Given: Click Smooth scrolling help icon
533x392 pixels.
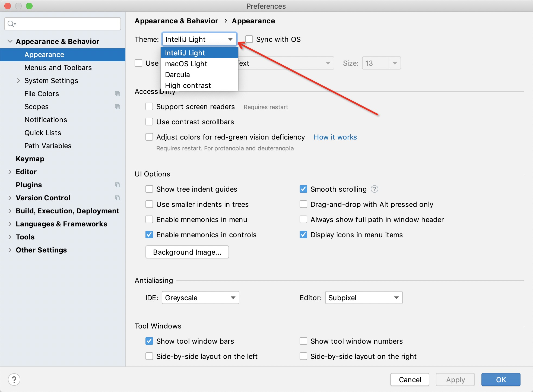Looking at the screenshot, I should pyautogui.click(x=374, y=189).
